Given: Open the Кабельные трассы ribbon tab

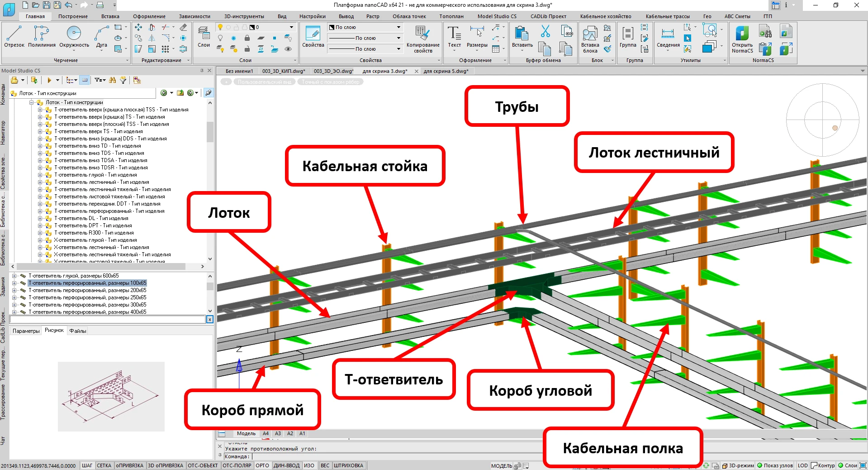Looking at the screenshot, I should point(667,16).
